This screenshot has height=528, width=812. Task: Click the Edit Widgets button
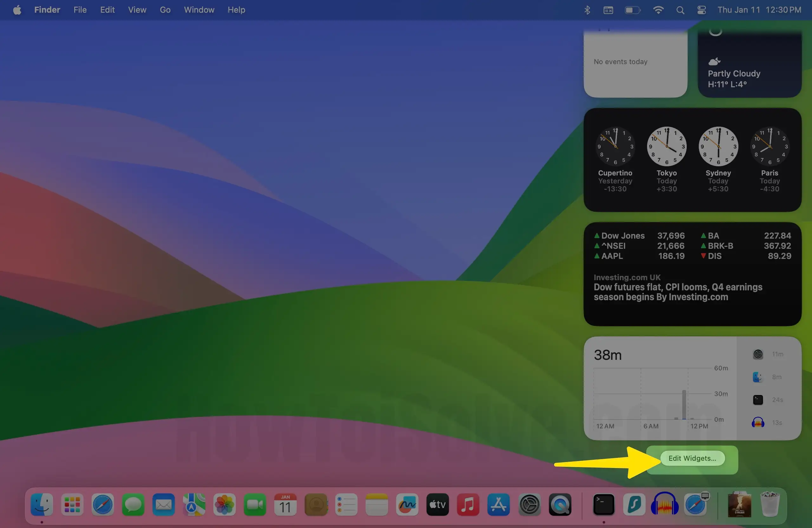coord(692,458)
